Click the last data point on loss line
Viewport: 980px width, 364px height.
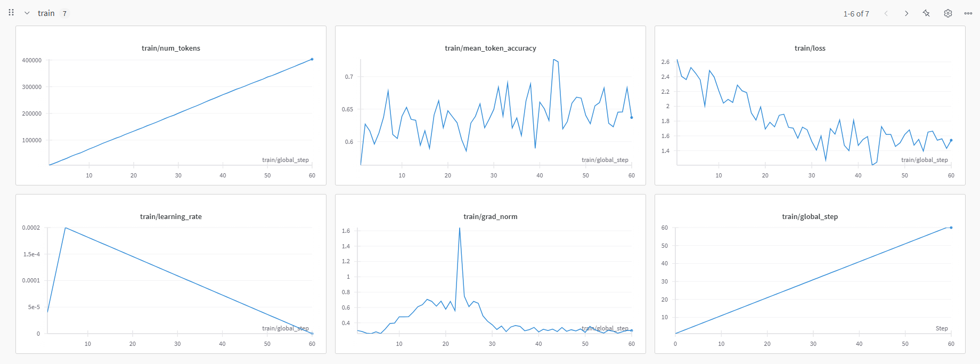951,140
